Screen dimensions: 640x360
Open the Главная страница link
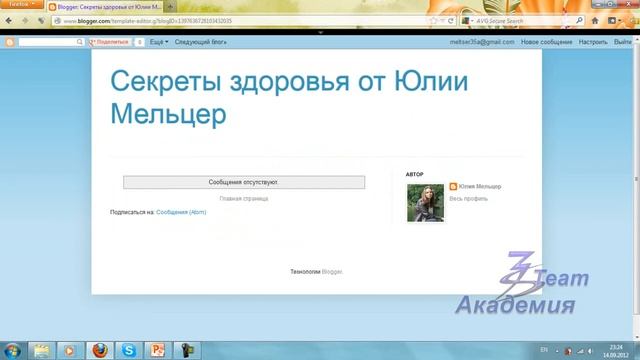[x=244, y=199]
